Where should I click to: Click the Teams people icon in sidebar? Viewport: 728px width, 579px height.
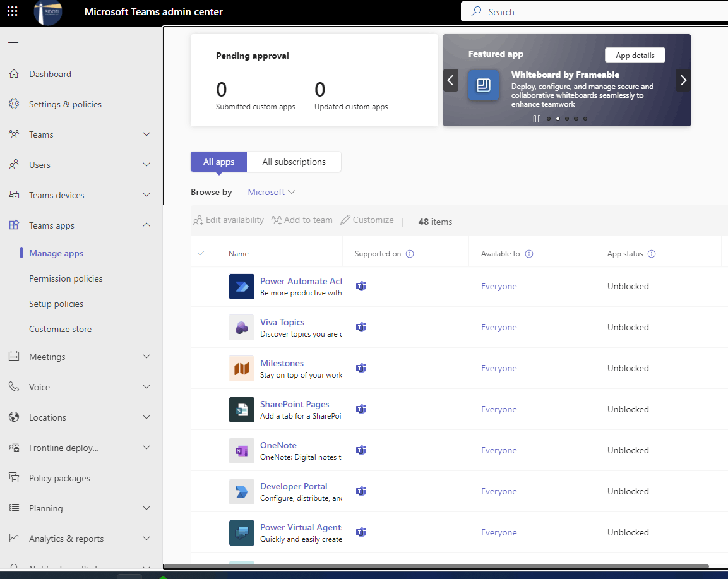pyautogui.click(x=14, y=134)
